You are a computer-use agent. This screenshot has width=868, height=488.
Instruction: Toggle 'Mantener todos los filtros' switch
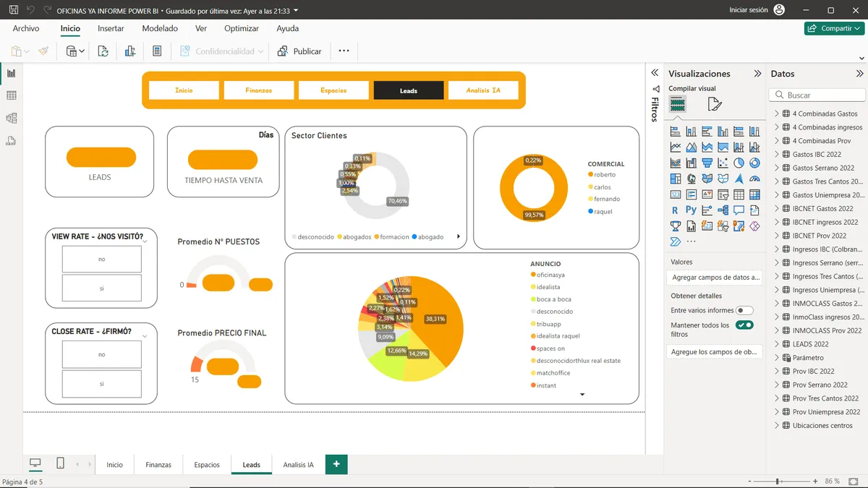[744, 325]
